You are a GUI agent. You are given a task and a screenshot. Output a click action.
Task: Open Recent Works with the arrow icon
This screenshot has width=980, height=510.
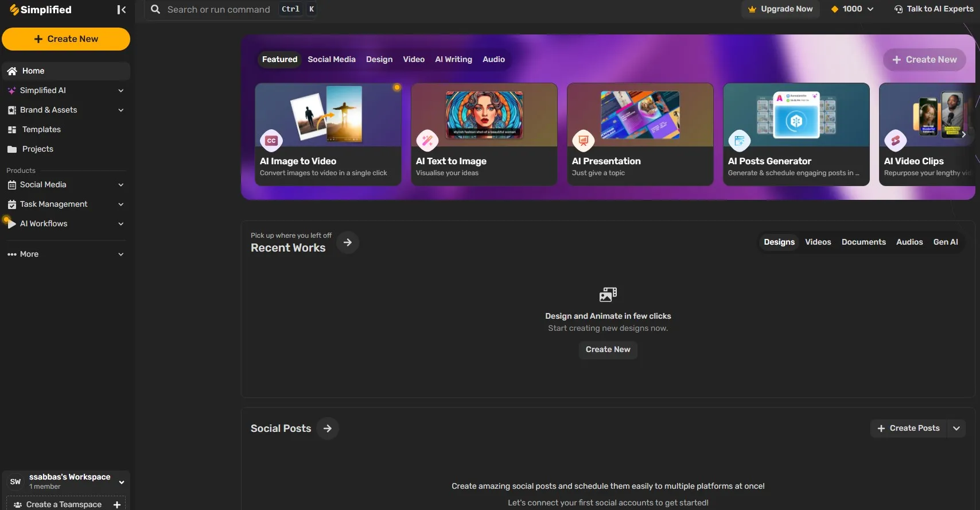coord(348,242)
